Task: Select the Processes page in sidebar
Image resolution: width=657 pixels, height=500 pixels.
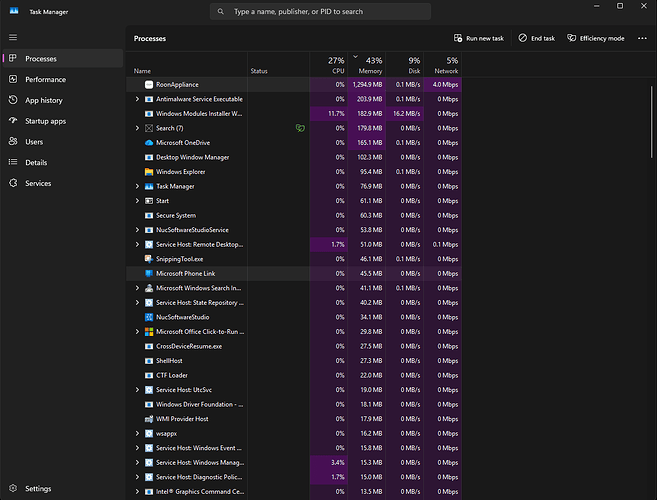Action: (x=40, y=59)
